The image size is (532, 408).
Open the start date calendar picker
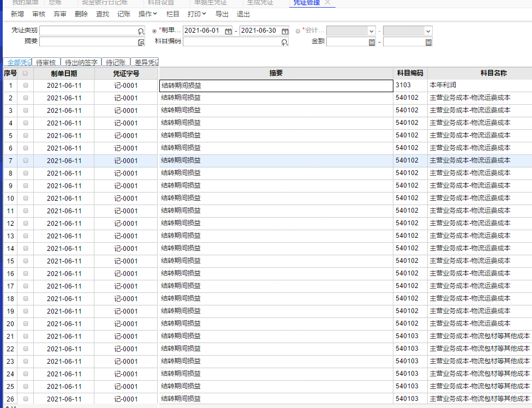[228, 31]
